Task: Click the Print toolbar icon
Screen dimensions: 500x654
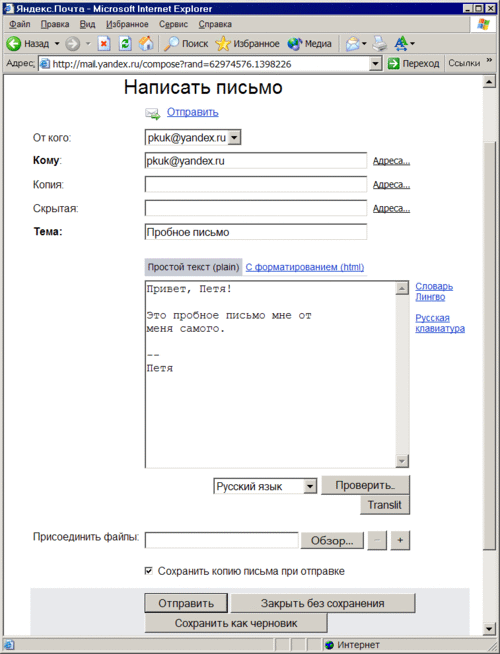Action: click(379, 43)
